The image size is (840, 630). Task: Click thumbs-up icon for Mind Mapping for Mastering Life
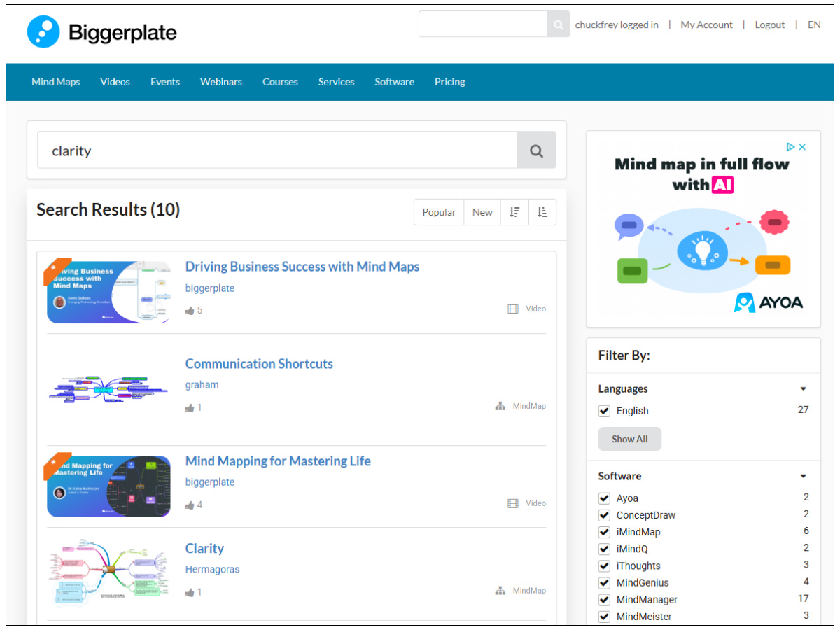(x=190, y=505)
